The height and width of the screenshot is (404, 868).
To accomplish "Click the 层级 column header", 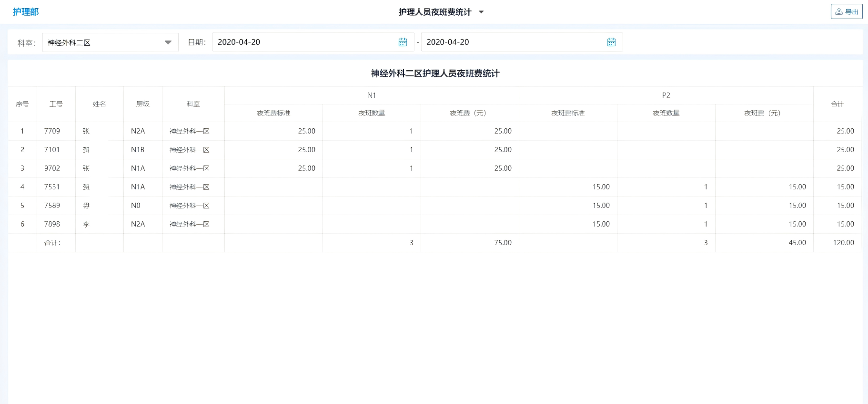I will click(143, 104).
